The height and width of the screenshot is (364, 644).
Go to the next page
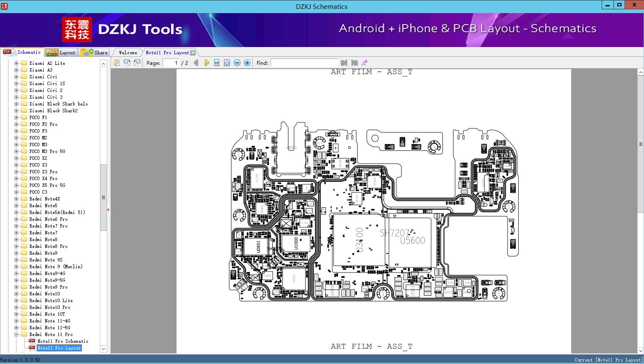[x=207, y=63]
